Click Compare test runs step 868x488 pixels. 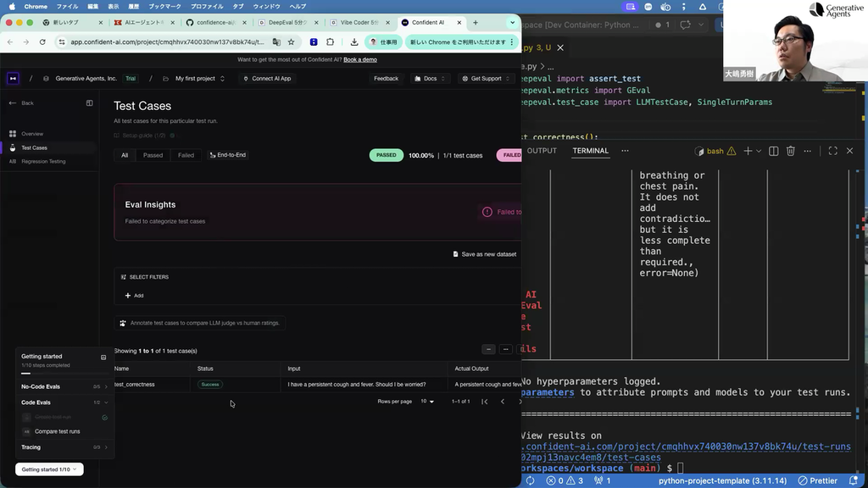click(58, 431)
